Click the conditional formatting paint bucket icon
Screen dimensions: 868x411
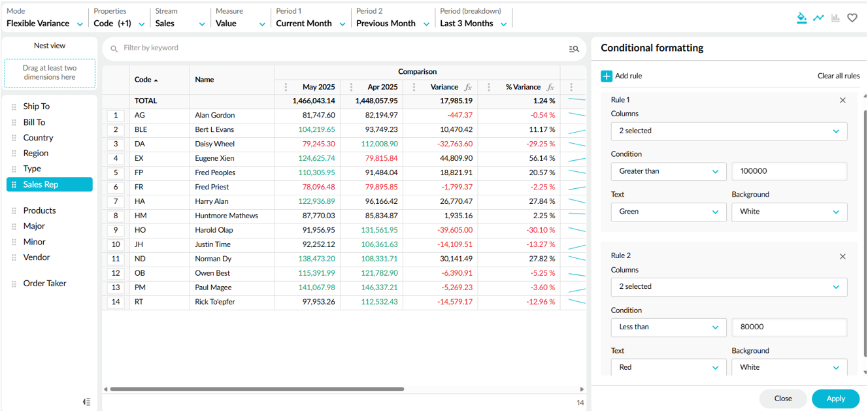tap(801, 18)
